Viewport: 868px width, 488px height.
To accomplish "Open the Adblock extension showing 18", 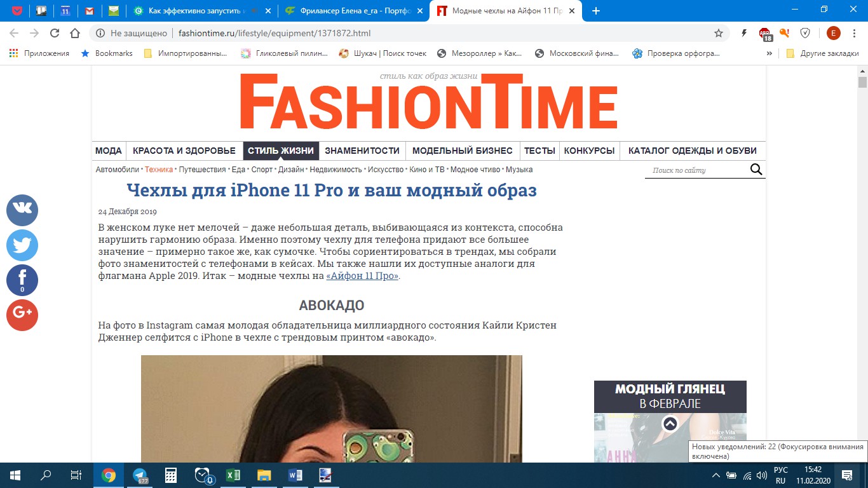I will pos(765,34).
